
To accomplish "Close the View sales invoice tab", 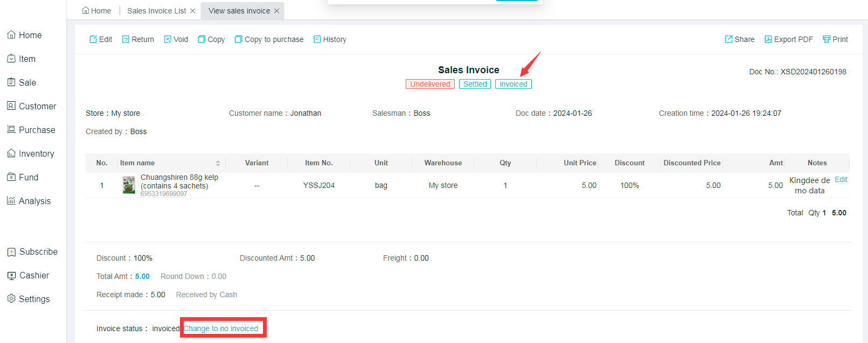I will (x=277, y=11).
